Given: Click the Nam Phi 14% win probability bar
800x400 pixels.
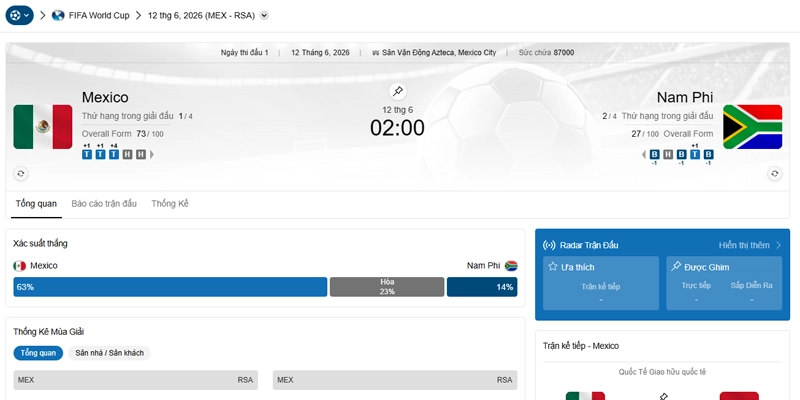Looking at the screenshot, I should click(x=482, y=287).
